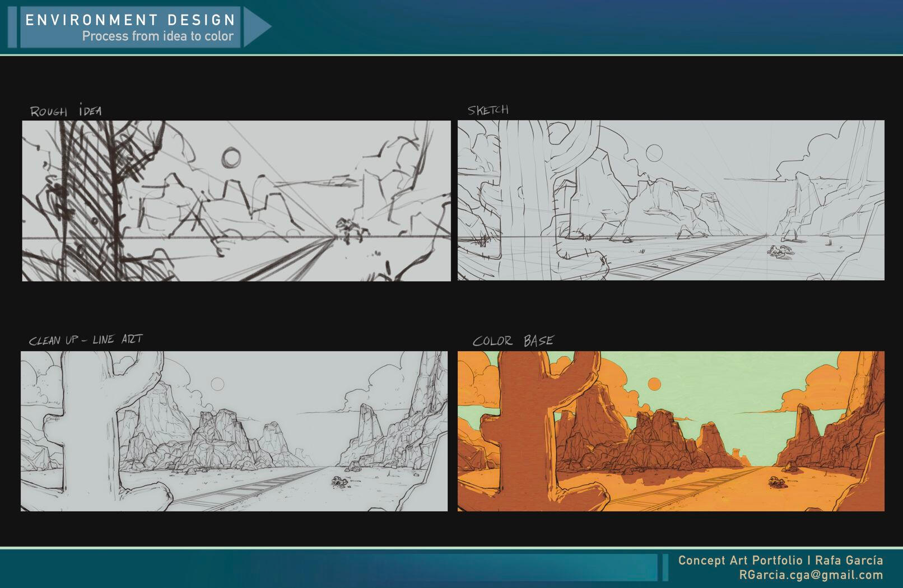Select the Clean Up line art panel
This screenshot has width=903, height=588.
click(234, 431)
